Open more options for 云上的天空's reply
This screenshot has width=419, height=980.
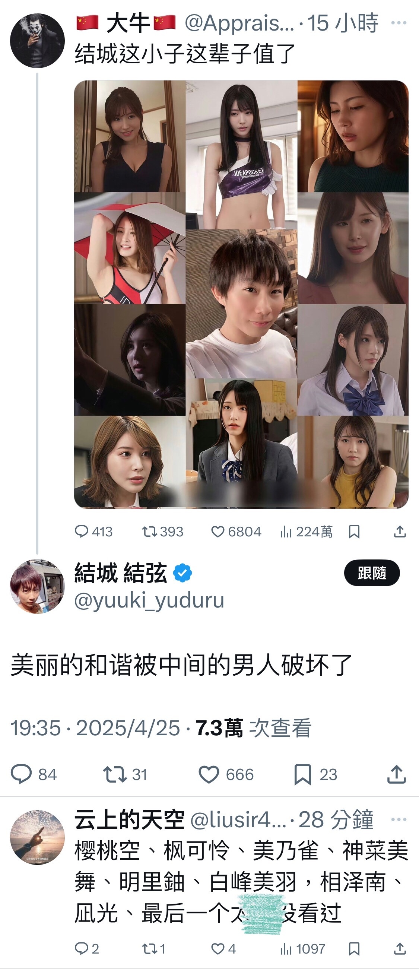tap(399, 819)
